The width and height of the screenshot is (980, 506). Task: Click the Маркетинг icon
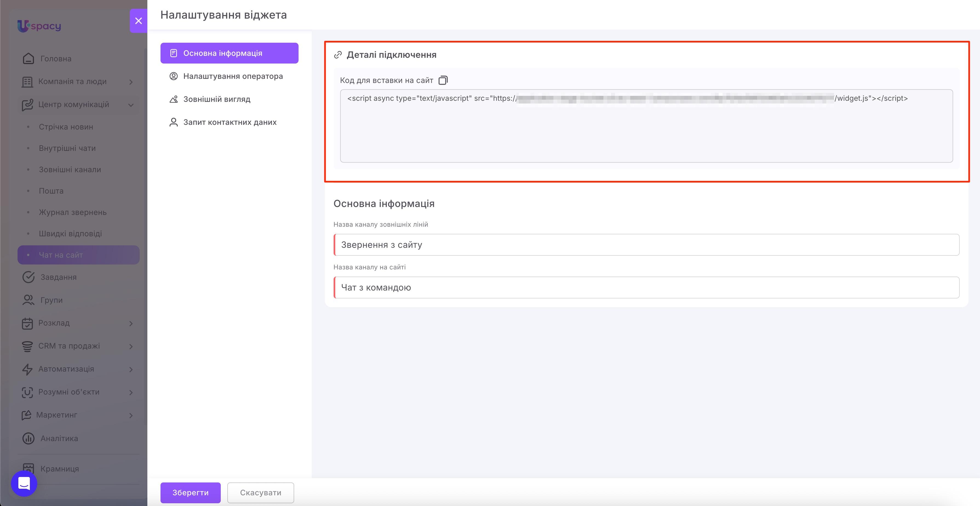click(26, 415)
